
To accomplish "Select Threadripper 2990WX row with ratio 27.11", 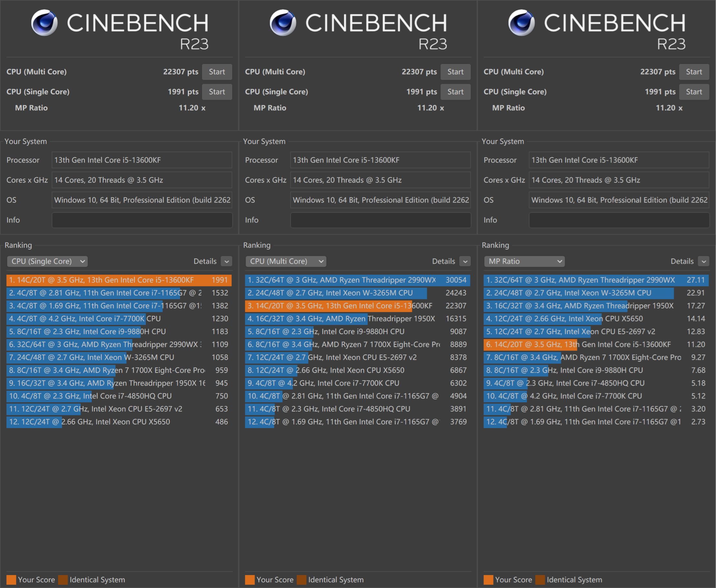I will click(x=596, y=280).
